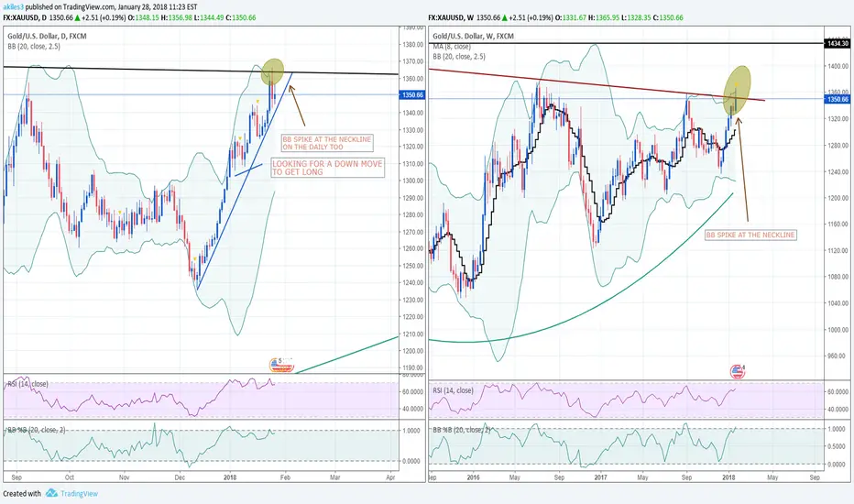
Task: Click the O:1348.15 open value in daily header
Action: (x=143, y=17)
